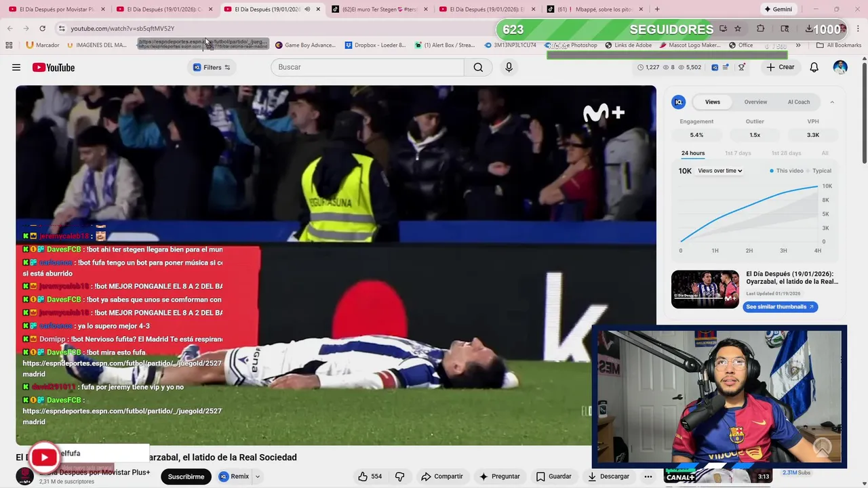Open the IMAGENES DEL MA... bookmark

tap(97, 45)
